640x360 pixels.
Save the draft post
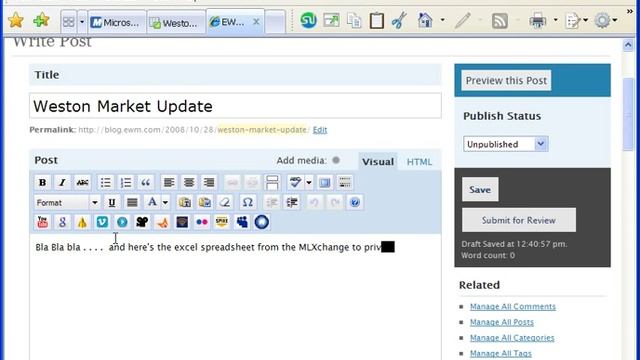click(480, 189)
